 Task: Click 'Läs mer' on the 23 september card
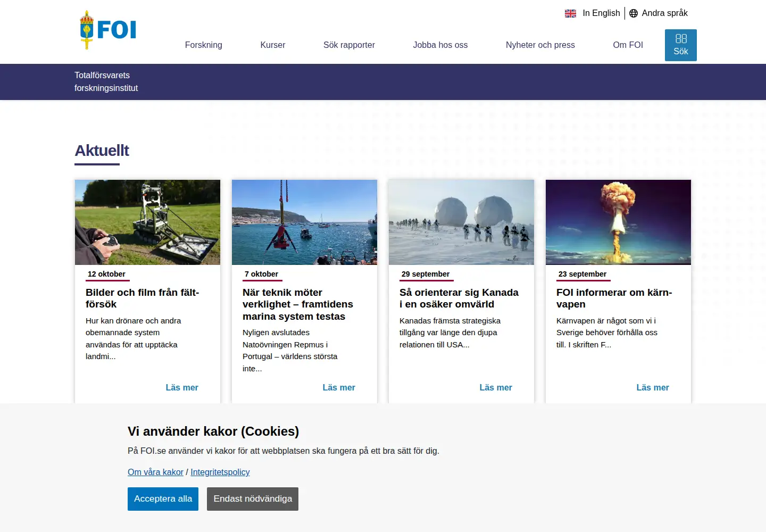point(653,388)
